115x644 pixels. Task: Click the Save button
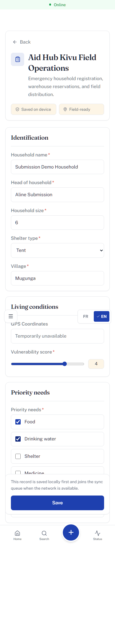57,503
